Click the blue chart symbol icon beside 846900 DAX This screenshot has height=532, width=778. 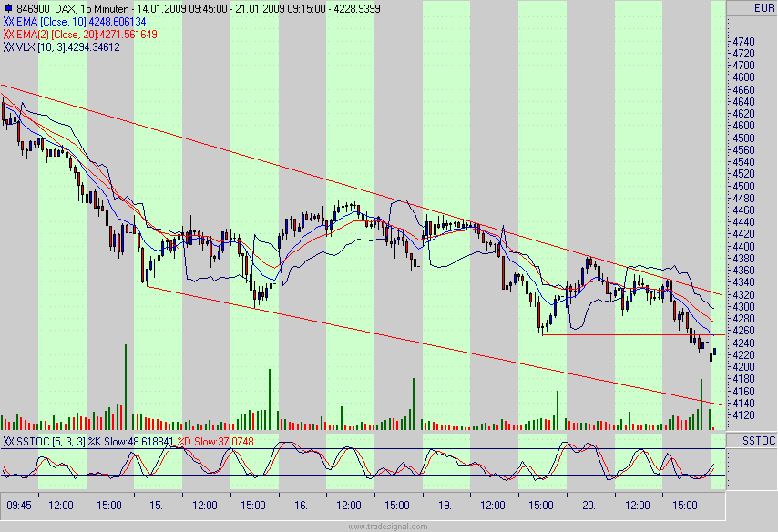(x=9, y=7)
